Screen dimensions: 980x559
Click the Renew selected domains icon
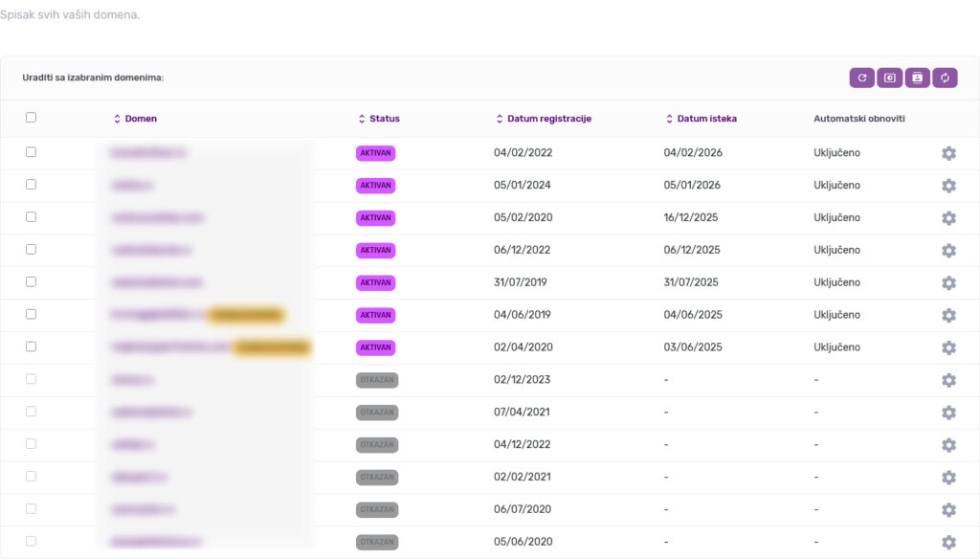point(861,78)
